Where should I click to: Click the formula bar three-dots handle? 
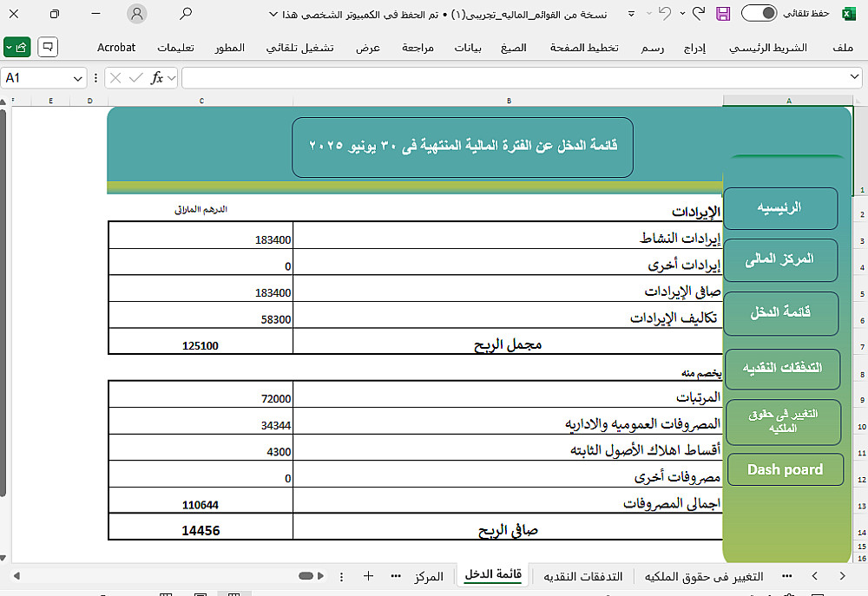point(95,78)
